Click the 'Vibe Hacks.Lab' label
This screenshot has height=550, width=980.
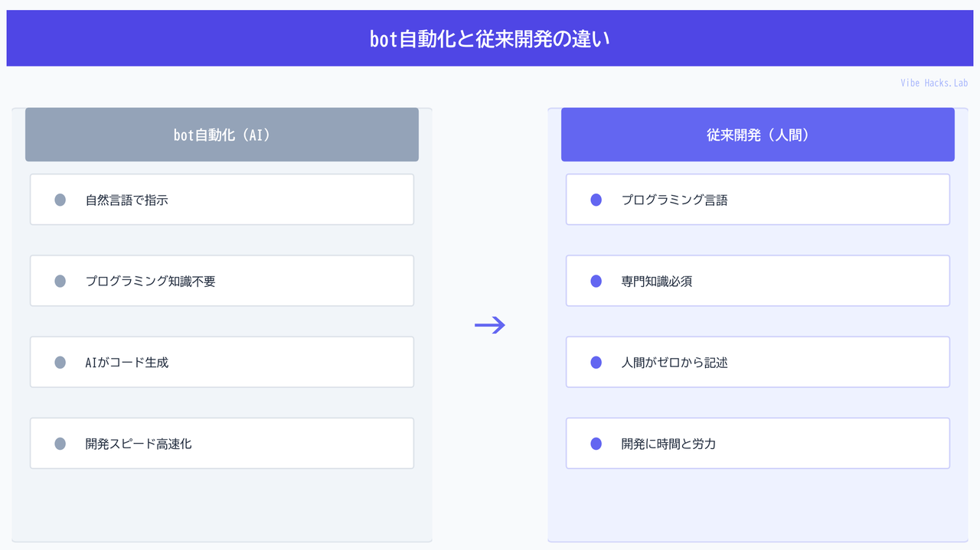[x=934, y=83]
